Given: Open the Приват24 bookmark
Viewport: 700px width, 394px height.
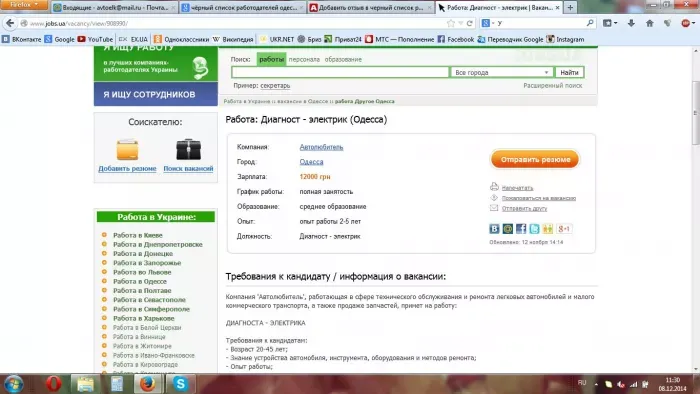Looking at the screenshot, I should 343,39.
